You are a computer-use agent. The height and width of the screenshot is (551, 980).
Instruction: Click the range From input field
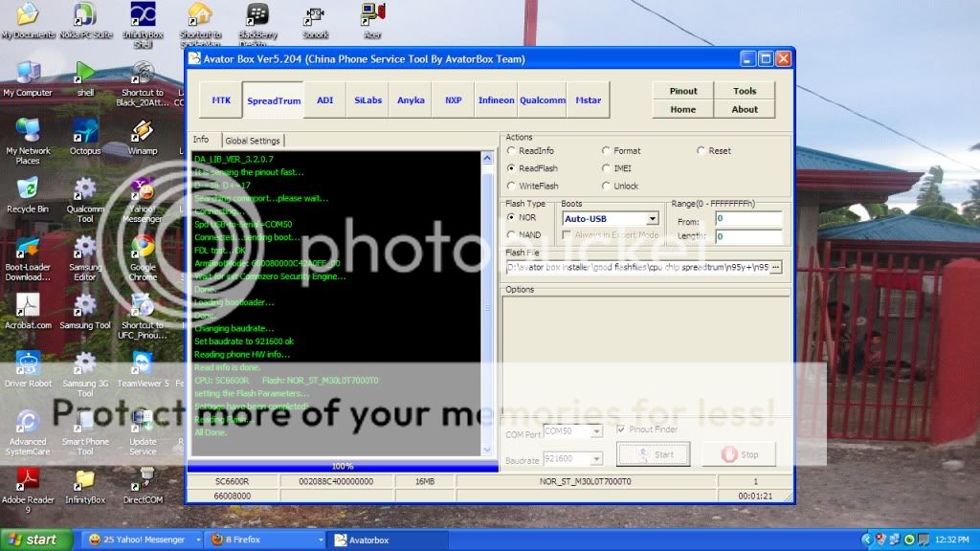pos(748,220)
